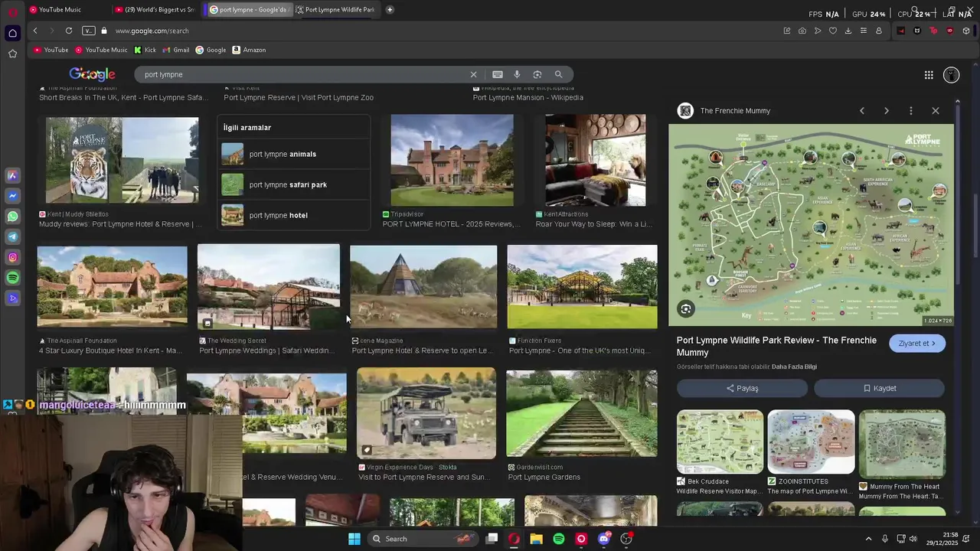This screenshot has height=551, width=980.
Task: Open the safari Land Rover jeep thumbnail
Action: coord(426,413)
